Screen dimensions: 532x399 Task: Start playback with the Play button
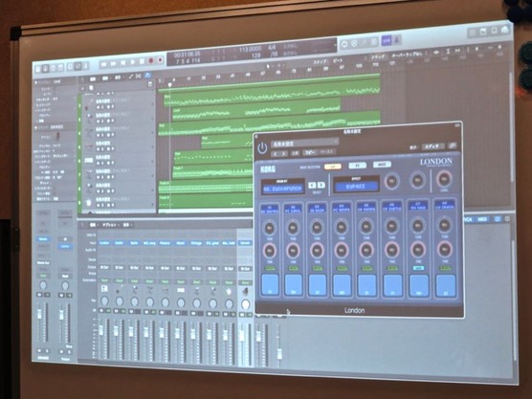click(x=132, y=62)
